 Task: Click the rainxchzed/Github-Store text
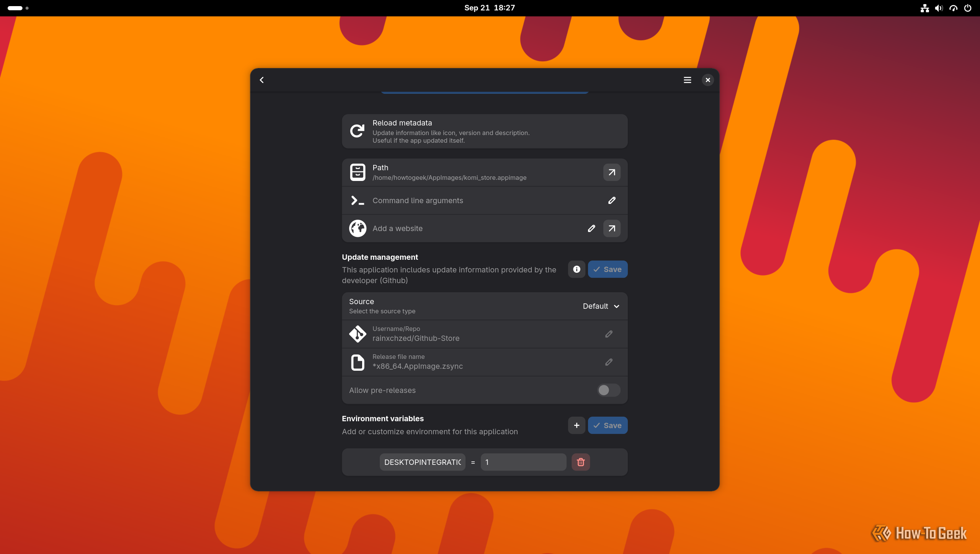tap(416, 338)
